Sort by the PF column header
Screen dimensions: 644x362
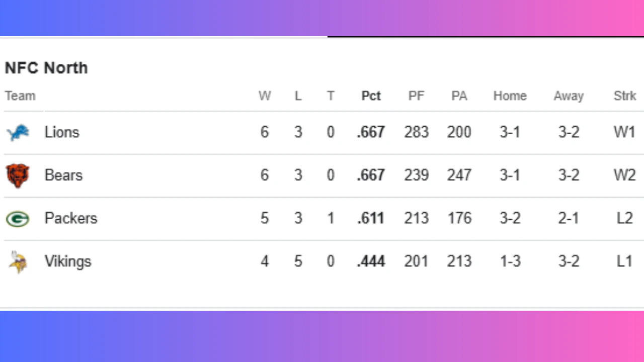(416, 96)
